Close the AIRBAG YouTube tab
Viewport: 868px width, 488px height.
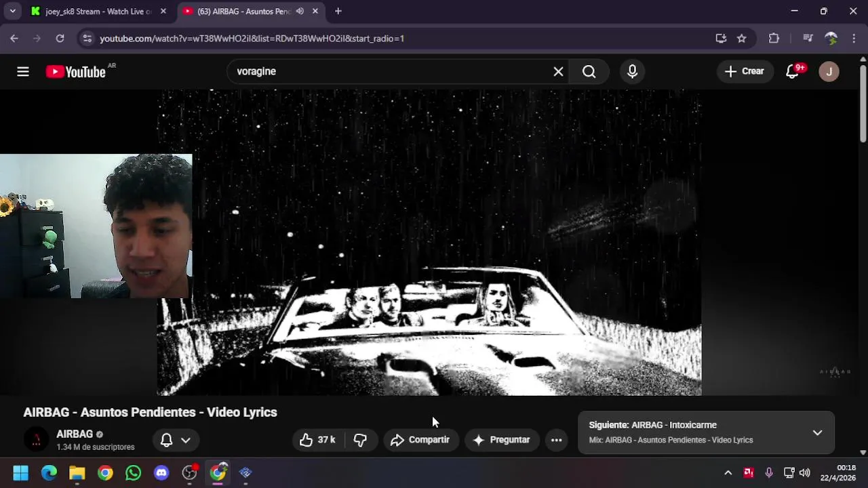pos(315,11)
